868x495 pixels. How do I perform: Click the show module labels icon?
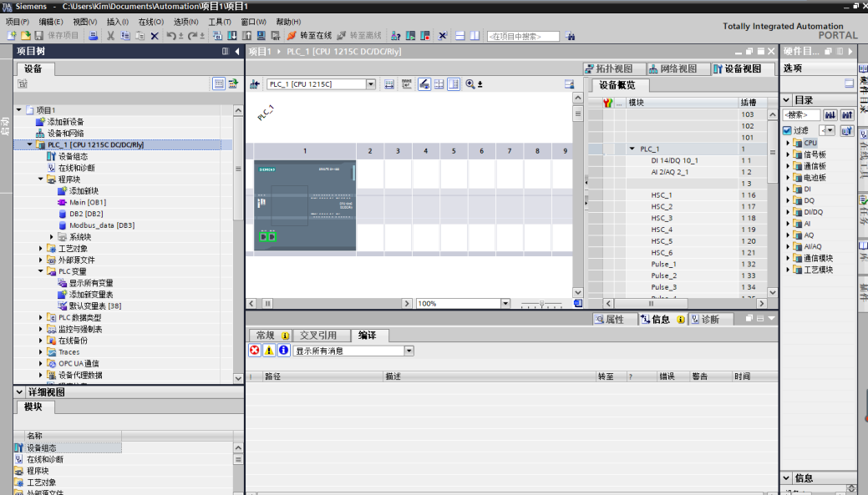tap(407, 84)
